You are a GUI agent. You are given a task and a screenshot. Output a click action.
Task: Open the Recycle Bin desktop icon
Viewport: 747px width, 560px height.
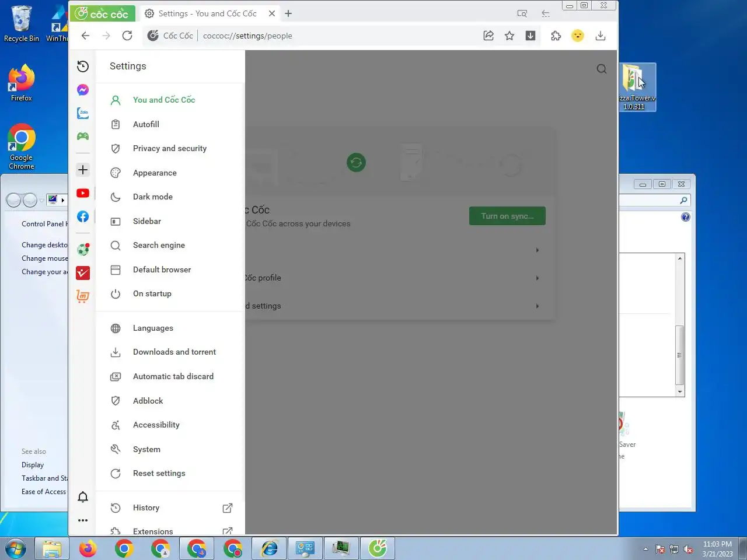coord(22,24)
